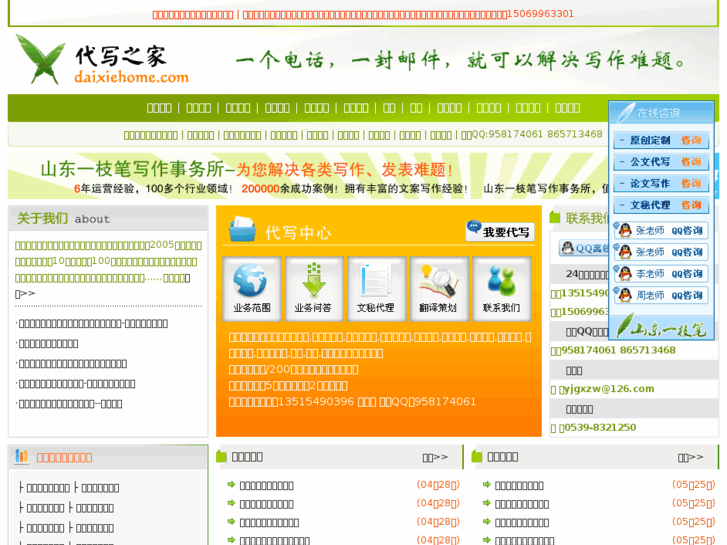Click the QQ高级 button under 联系我们
The width and height of the screenshot is (727, 545).
(x=584, y=248)
